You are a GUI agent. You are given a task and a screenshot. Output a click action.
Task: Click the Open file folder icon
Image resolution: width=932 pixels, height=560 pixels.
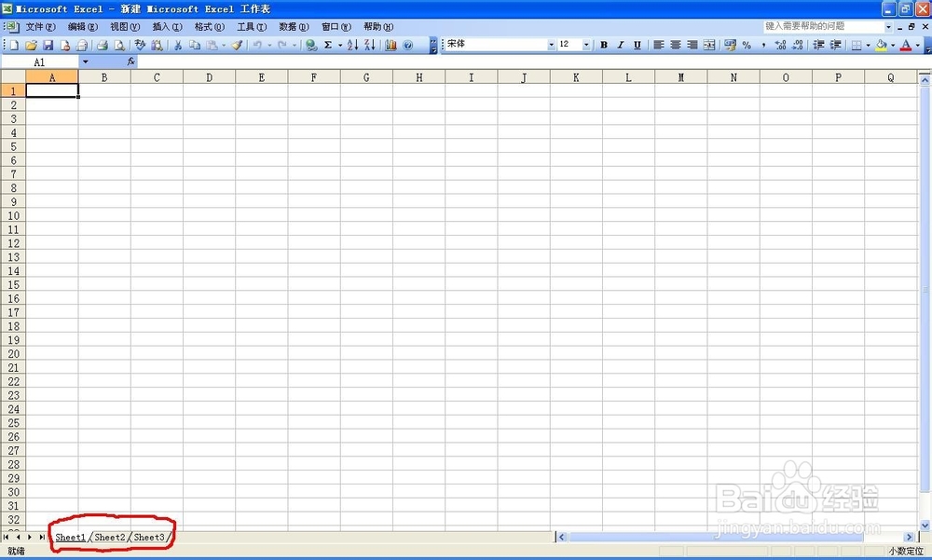tap(31, 45)
